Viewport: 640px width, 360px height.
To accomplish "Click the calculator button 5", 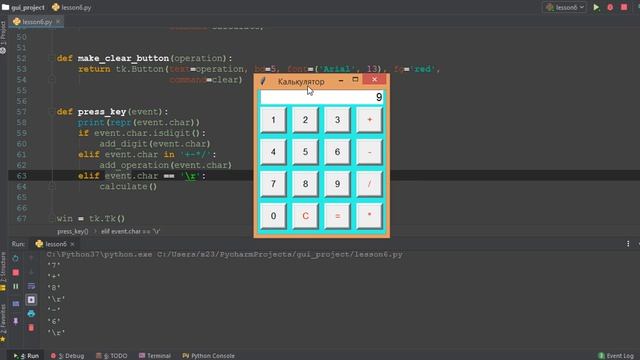I will pos(305,152).
